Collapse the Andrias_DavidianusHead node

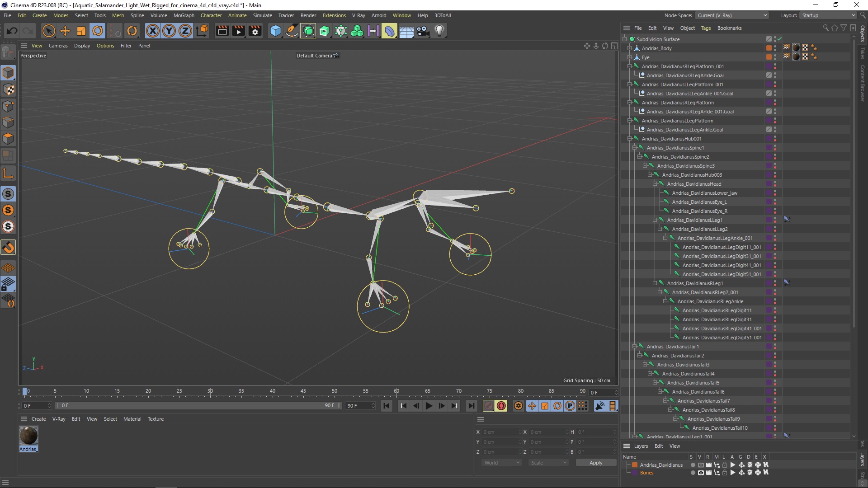655,184
